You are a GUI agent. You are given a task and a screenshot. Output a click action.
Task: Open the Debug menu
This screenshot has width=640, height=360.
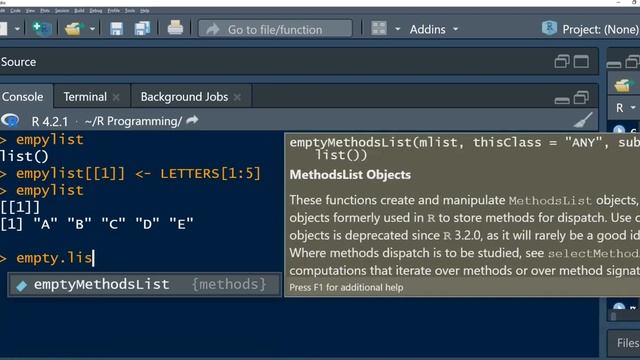(96, 11)
